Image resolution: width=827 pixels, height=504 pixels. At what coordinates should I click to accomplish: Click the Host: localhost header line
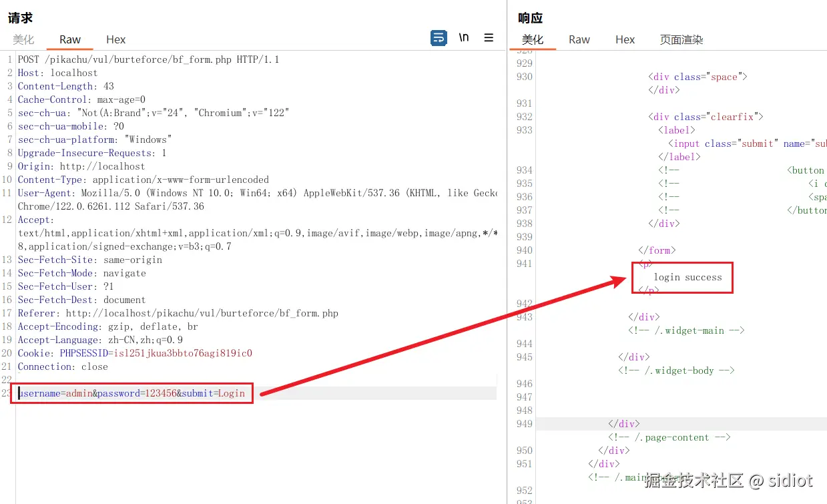pyautogui.click(x=57, y=73)
